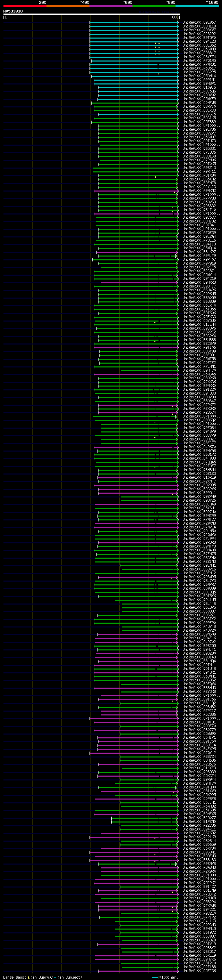Open UniRef100_B9MTY3 hit
The height and width of the screenshot is (980, 222).
[199, 546]
